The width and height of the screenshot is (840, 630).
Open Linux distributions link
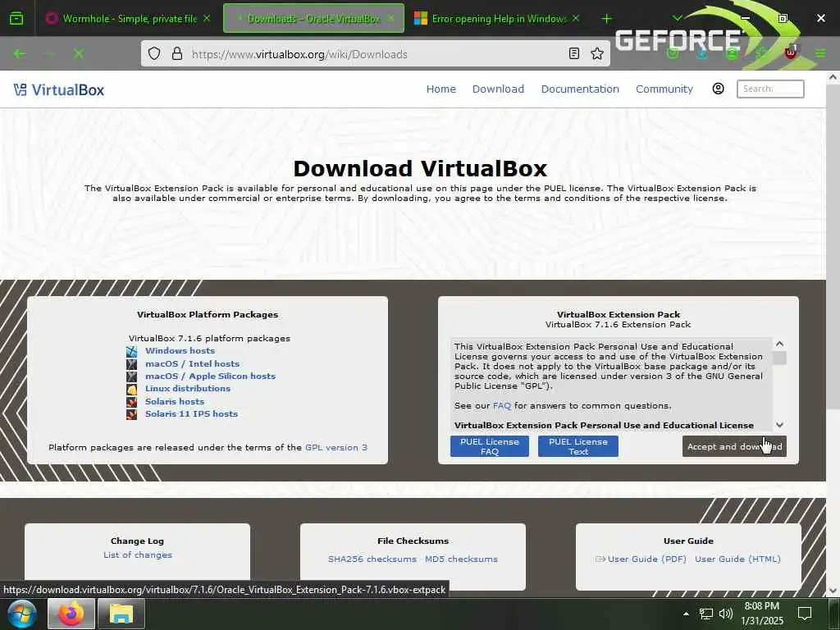click(188, 388)
